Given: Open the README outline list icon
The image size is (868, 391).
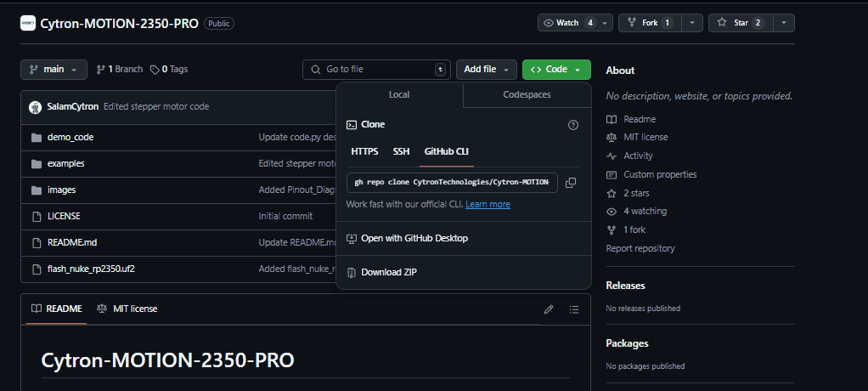Looking at the screenshot, I should [x=574, y=309].
